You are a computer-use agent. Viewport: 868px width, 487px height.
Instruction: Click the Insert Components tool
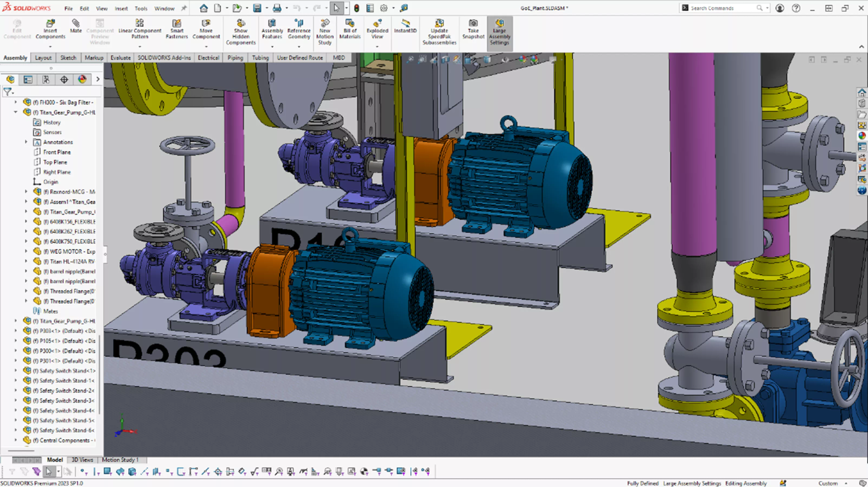tap(50, 29)
